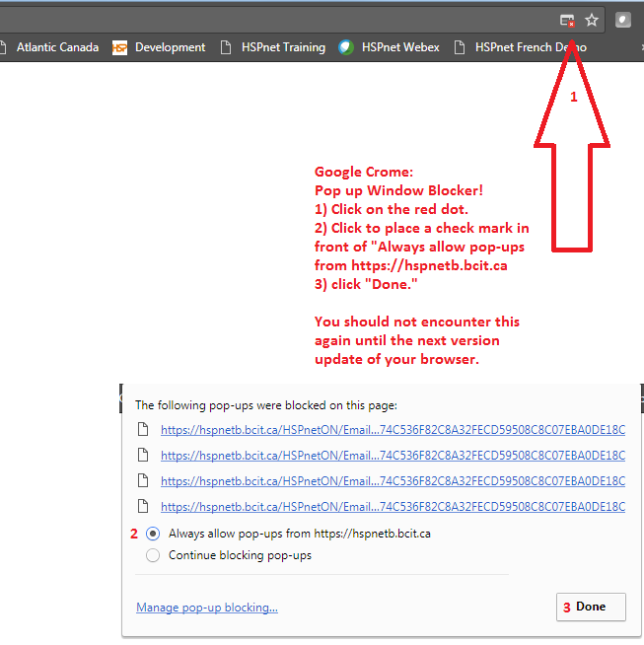
Task: Click the Done button
Action: point(591,607)
